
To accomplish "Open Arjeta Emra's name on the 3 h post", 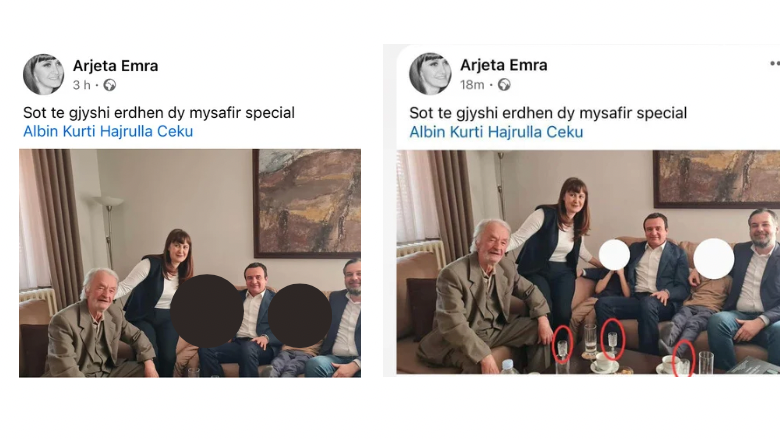I will coord(115,66).
